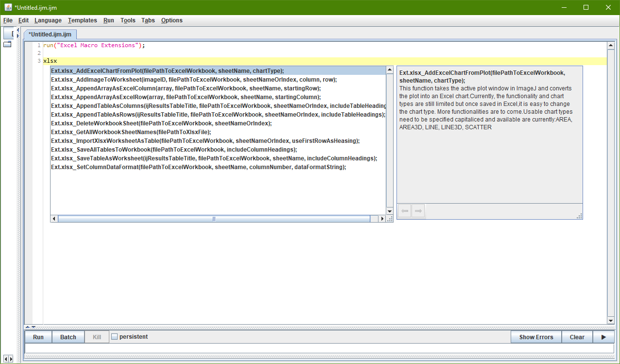The width and height of the screenshot is (620, 364).
Task: Click the autocomplete list's right scroll arrow
Action: (x=382, y=219)
